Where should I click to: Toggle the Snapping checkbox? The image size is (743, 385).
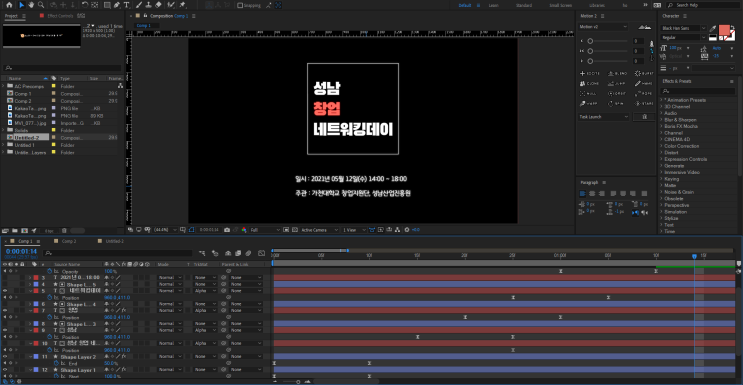pyautogui.click(x=240, y=6)
